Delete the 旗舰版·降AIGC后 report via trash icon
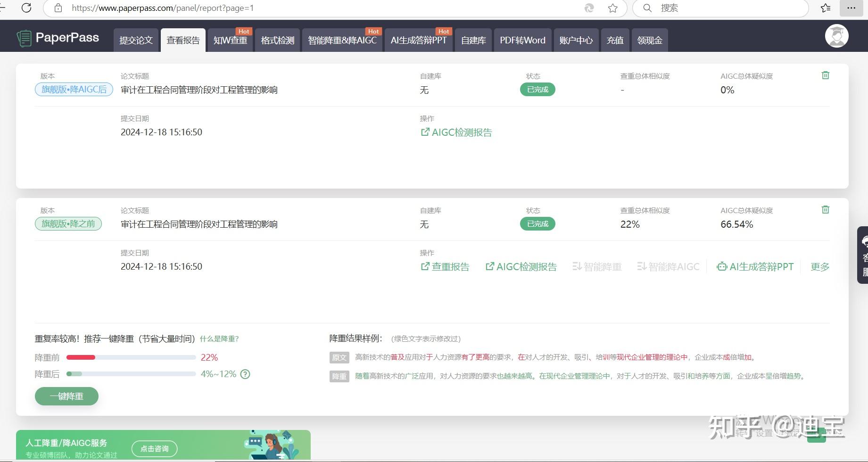868x462 pixels. click(825, 75)
